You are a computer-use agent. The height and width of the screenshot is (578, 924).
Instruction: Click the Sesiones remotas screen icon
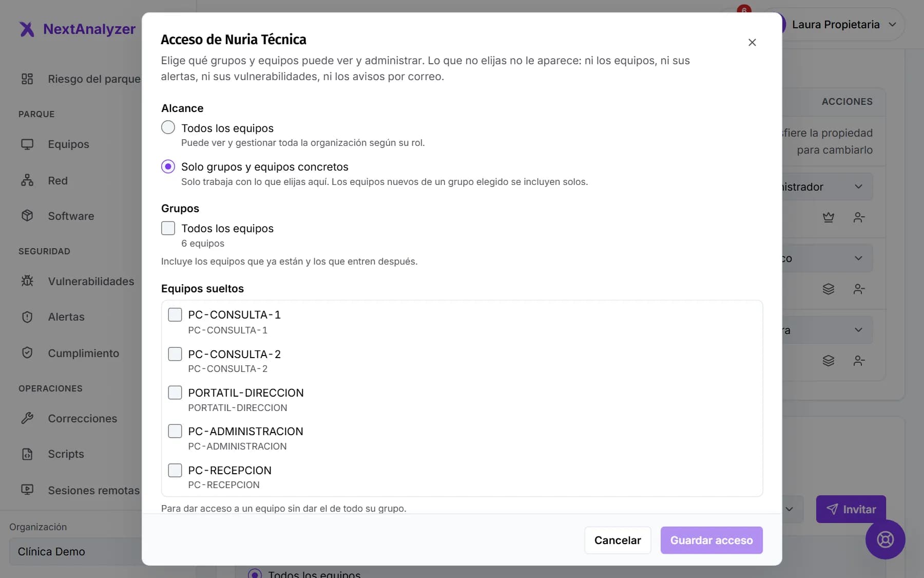(27, 490)
